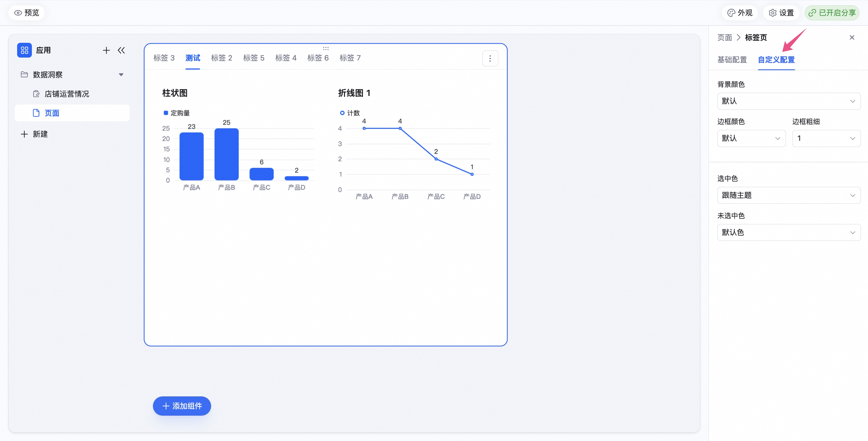The width and height of the screenshot is (868, 441).
Task: Open 店铺运营情况 page in sidebar
Action: 66,94
